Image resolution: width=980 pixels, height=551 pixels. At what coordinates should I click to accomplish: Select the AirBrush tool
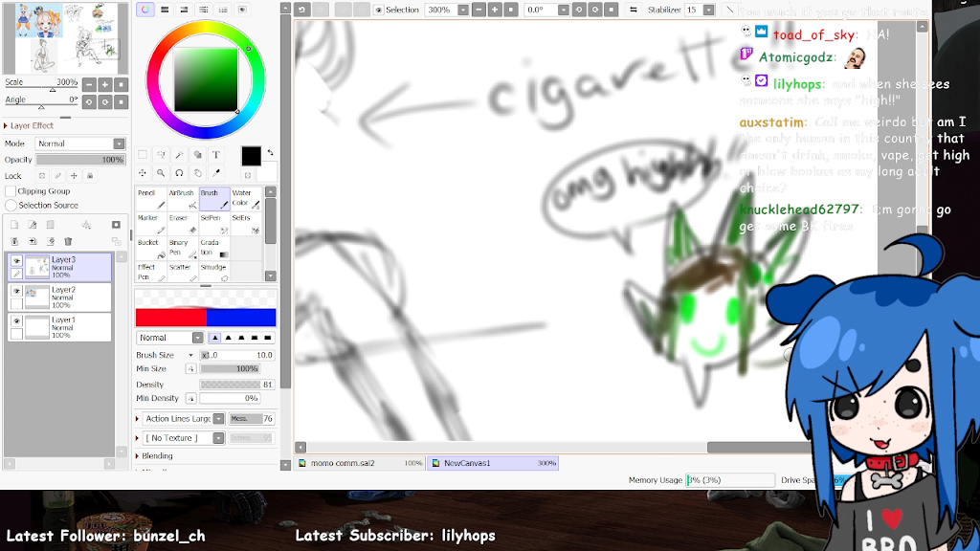coord(183,199)
